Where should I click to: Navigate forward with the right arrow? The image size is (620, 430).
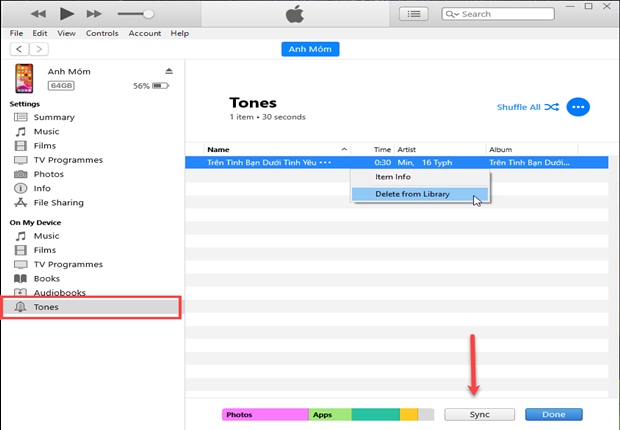click(39, 49)
